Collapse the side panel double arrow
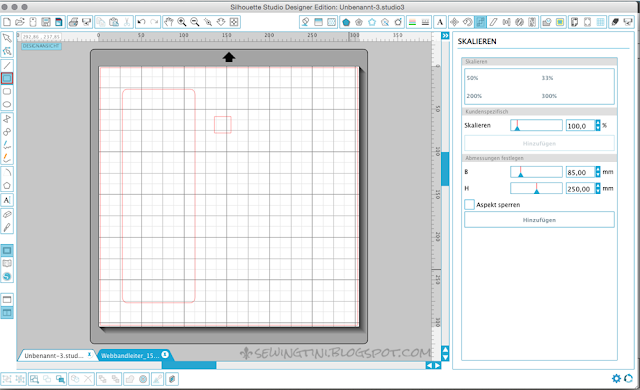Screen dimensions: 640x390 (445, 36)
